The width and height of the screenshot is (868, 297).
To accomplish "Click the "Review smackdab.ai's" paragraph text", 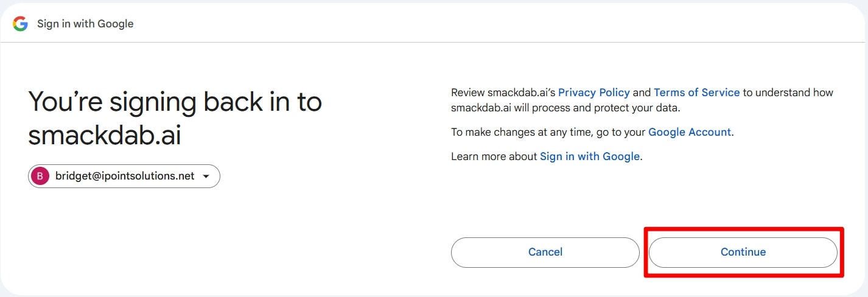I will click(503, 93).
